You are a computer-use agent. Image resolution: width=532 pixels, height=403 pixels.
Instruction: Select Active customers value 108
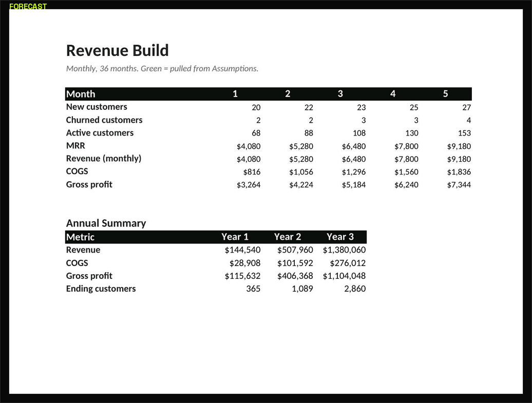click(359, 133)
